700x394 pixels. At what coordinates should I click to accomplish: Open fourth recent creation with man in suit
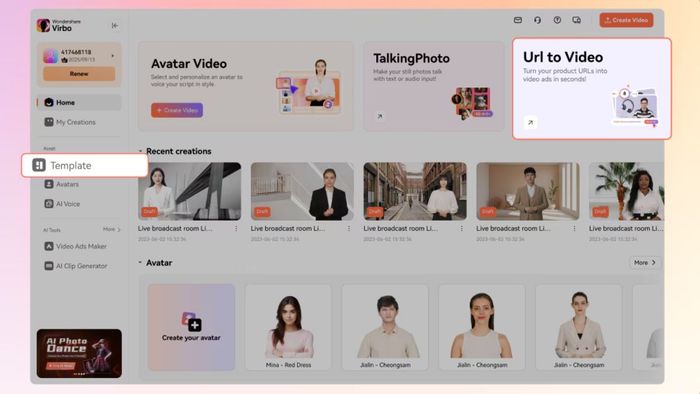pos(528,191)
